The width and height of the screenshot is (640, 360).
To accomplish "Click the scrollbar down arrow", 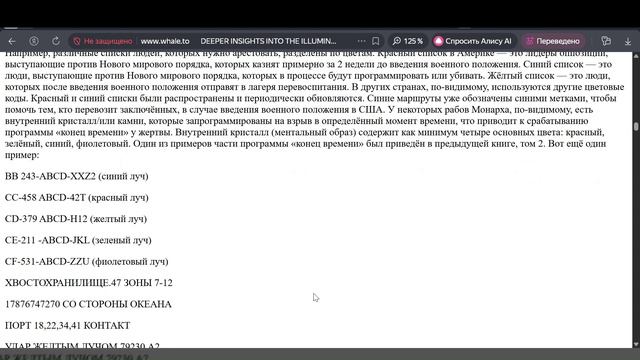I will coord(636,344).
